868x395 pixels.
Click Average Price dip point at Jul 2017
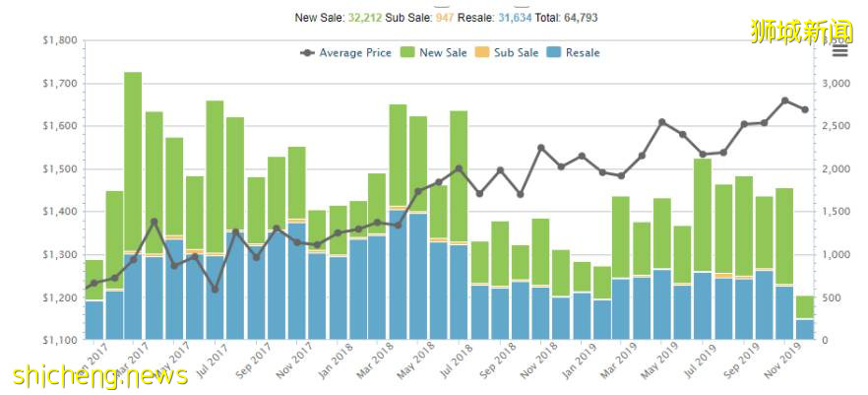(215, 290)
